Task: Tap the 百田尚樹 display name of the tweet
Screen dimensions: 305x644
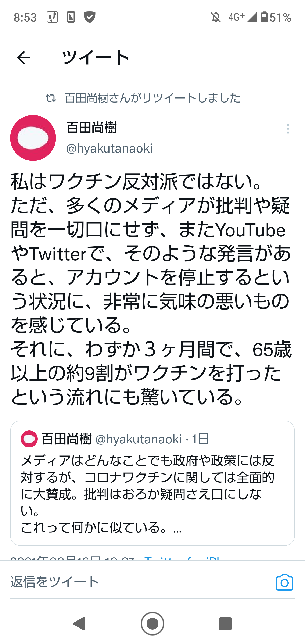Action: point(91,128)
